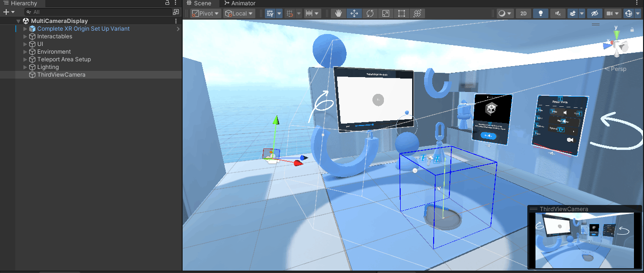This screenshot has width=644, height=273.
Task: Select the Rotate tool
Action: 370,13
